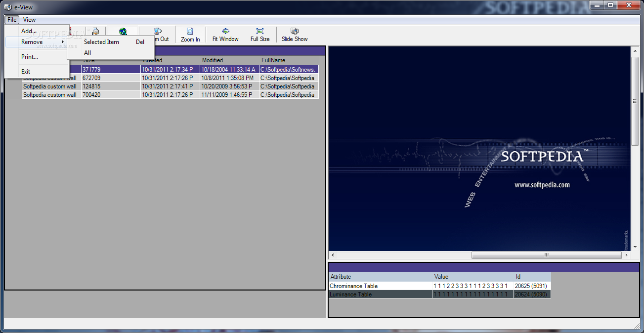644x333 pixels.
Task: Click the Zoom In toolbar button
Action: point(190,35)
